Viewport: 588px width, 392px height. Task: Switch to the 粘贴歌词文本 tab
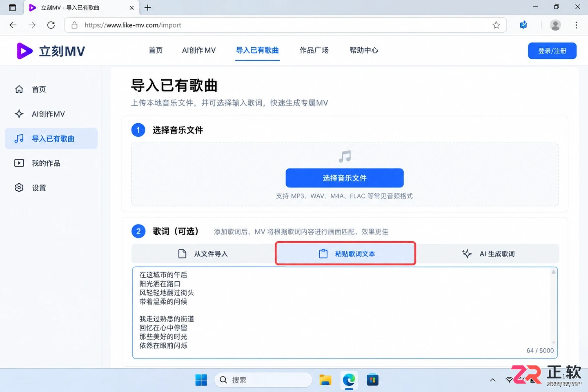[x=345, y=254]
